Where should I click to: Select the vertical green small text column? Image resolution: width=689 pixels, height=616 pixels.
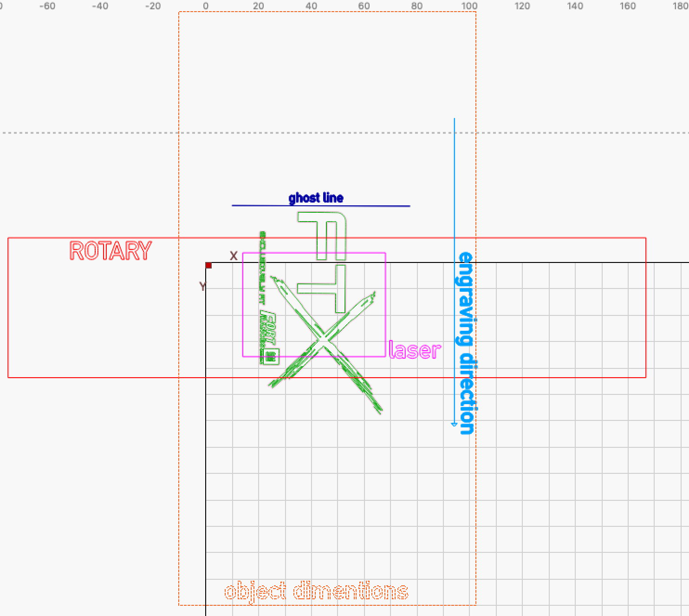pyautogui.click(x=262, y=268)
